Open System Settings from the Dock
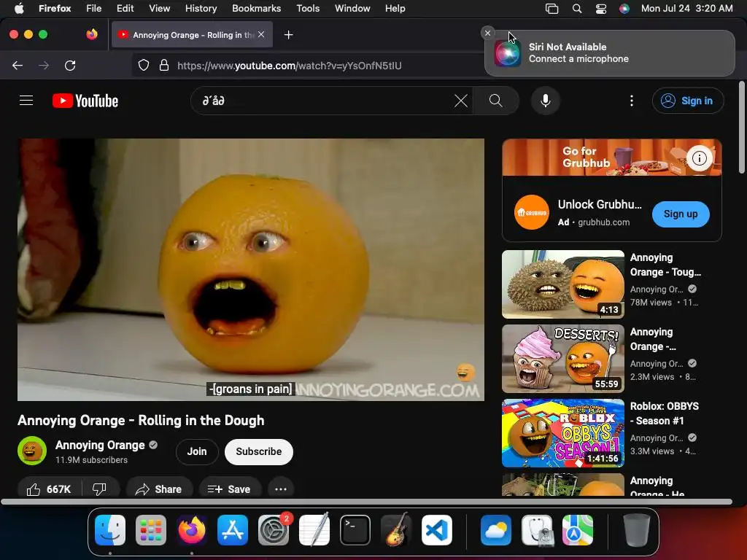Viewport: 747px width, 560px height. click(274, 529)
